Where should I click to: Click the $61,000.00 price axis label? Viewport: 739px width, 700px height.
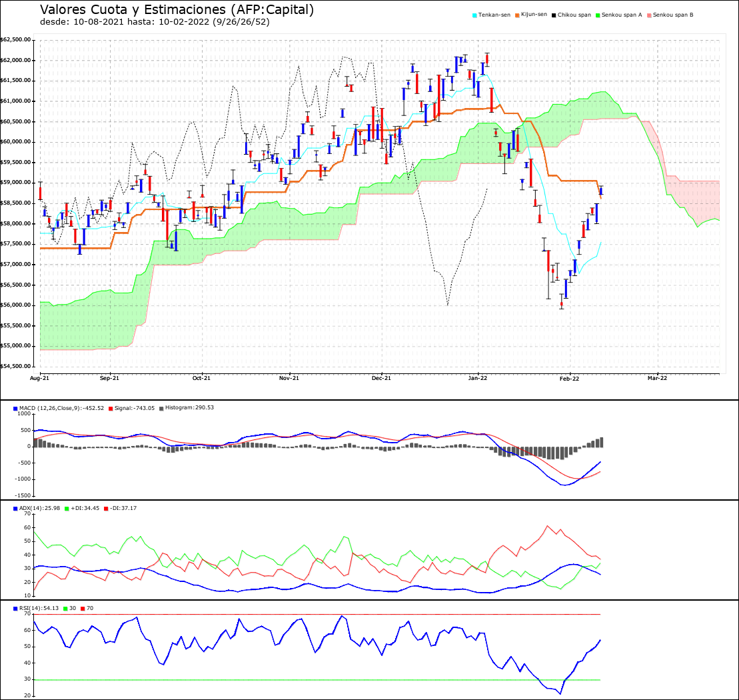pos(15,101)
